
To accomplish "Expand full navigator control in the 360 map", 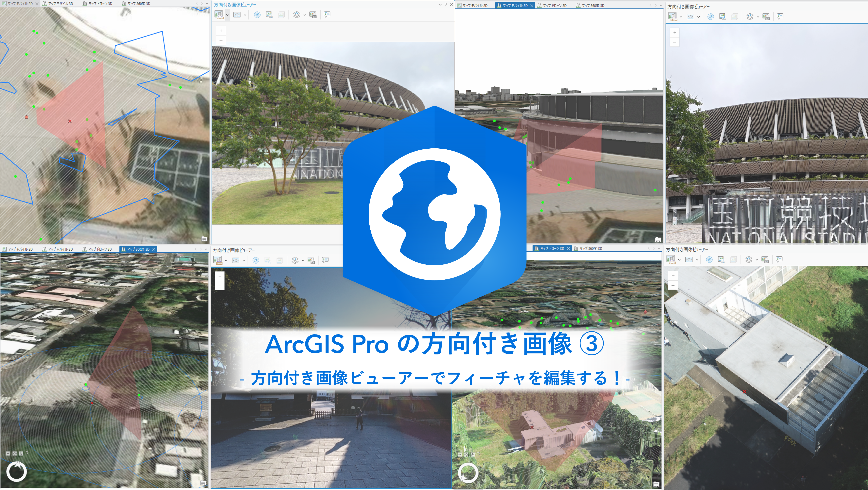I will pos(8,453).
